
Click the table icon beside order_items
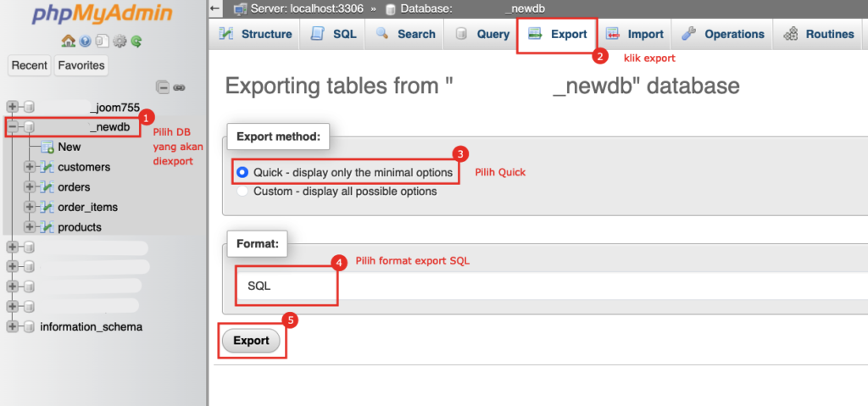[x=47, y=207]
